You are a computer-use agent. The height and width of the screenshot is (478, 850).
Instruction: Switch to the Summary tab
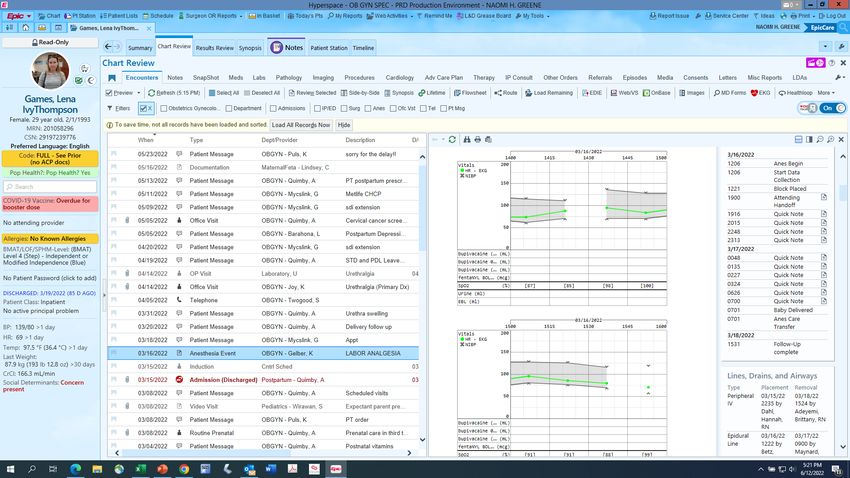point(140,48)
